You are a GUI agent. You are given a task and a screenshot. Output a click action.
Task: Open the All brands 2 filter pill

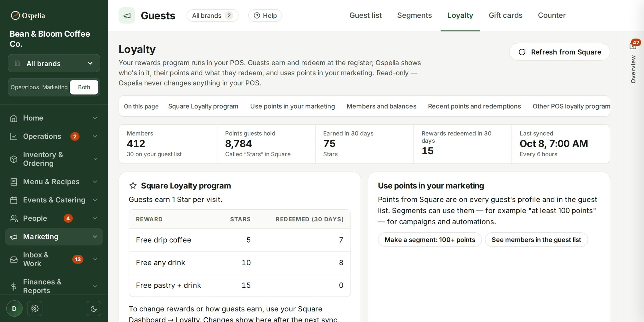(212, 15)
